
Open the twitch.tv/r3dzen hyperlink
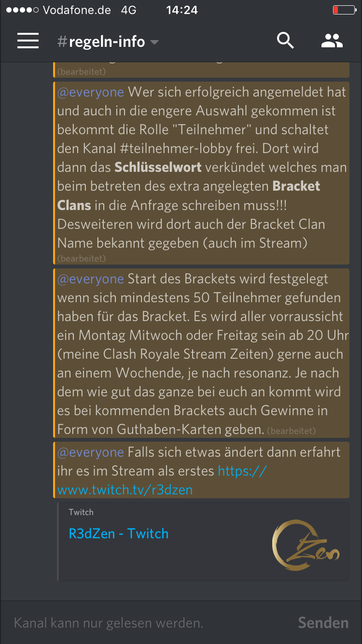click(162, 480)
